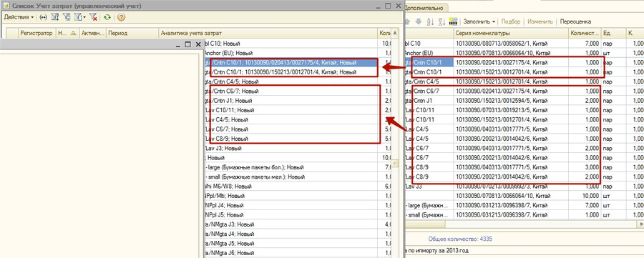Click the Регистратор column header
The height and width of the screenshot is (258, 644).
[37, 33]
